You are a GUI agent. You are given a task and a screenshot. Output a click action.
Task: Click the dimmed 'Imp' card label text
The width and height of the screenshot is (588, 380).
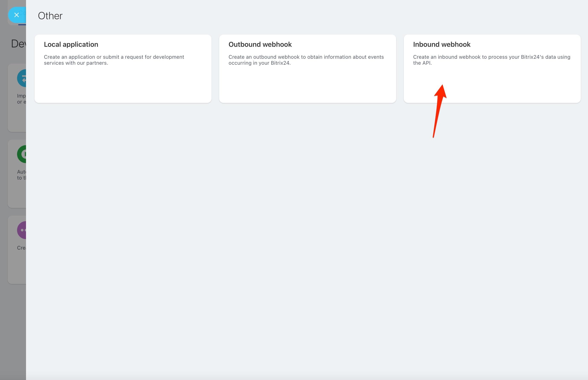tap(21, 96)
